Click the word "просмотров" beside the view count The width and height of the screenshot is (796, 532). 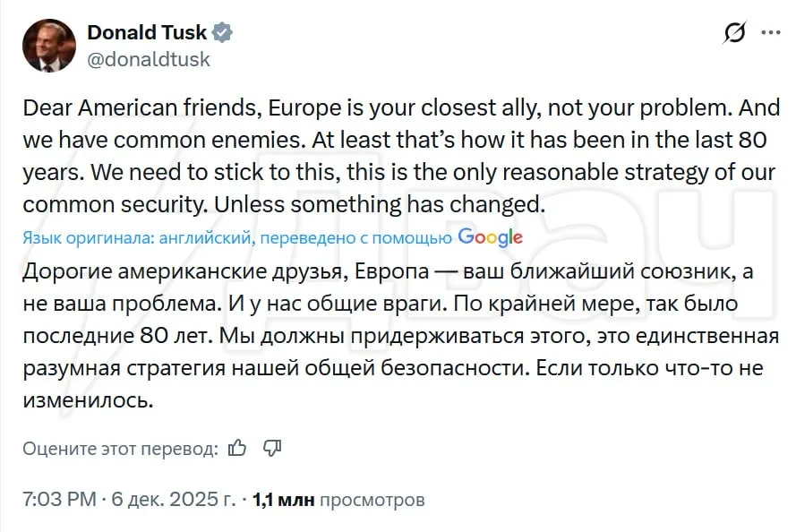[x=372, y=499]
